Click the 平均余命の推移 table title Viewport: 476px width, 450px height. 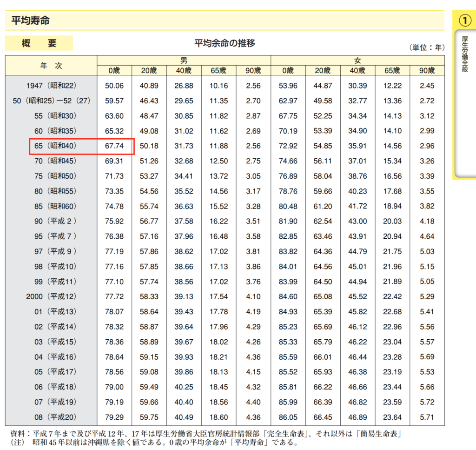[225, 43]
